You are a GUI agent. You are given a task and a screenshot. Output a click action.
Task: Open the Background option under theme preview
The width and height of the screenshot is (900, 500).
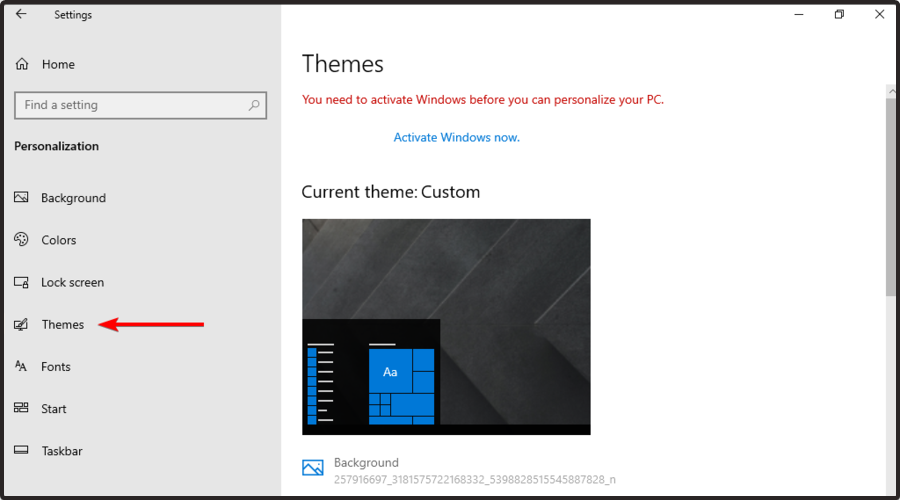pyautogui.click(x=459, y=470)
